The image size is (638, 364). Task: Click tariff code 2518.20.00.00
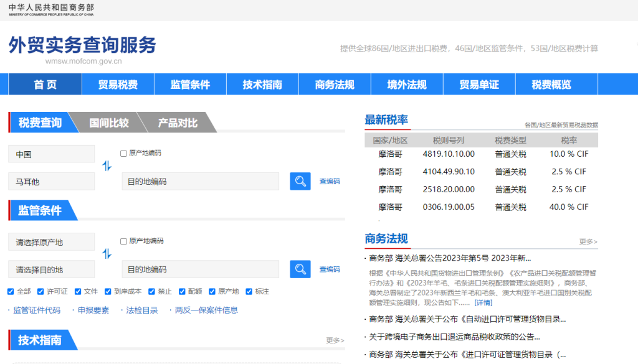449,189
